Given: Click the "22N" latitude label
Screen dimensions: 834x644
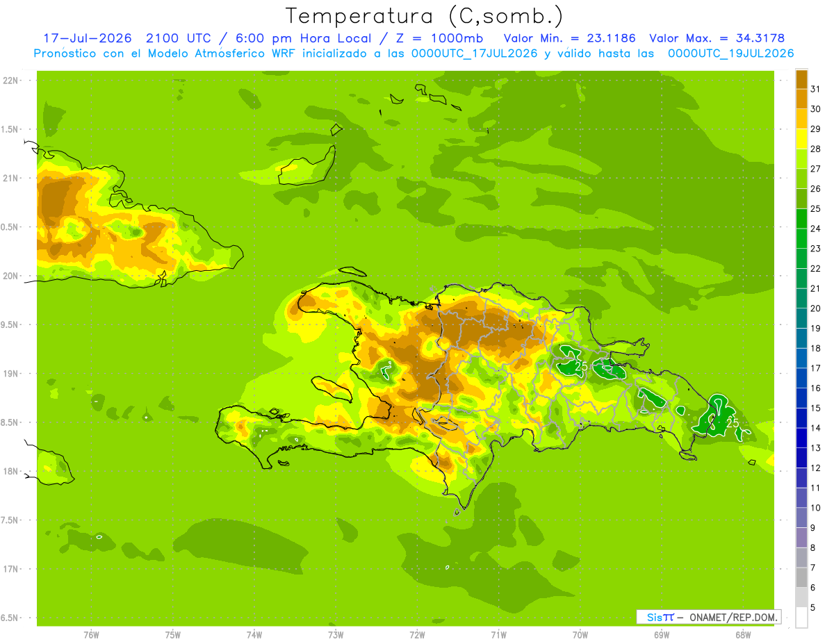Looking at the screenshot, I should coord(10,81).
